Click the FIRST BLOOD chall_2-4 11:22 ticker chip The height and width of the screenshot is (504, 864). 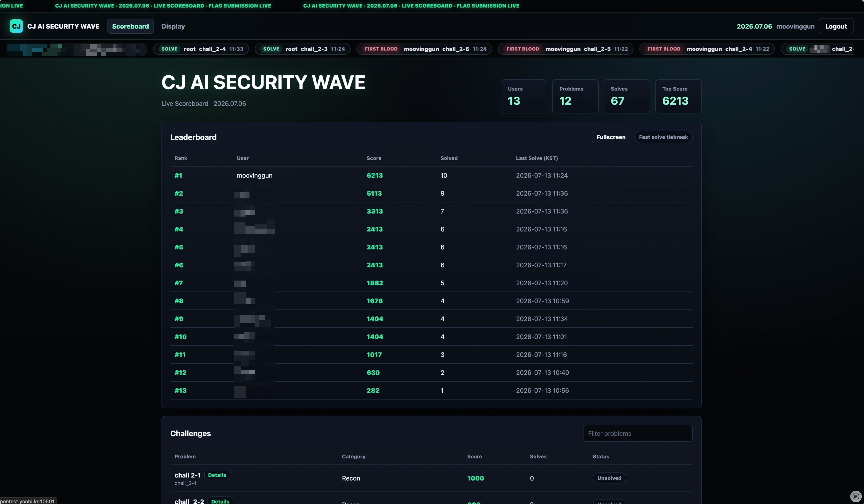[707, 49]
